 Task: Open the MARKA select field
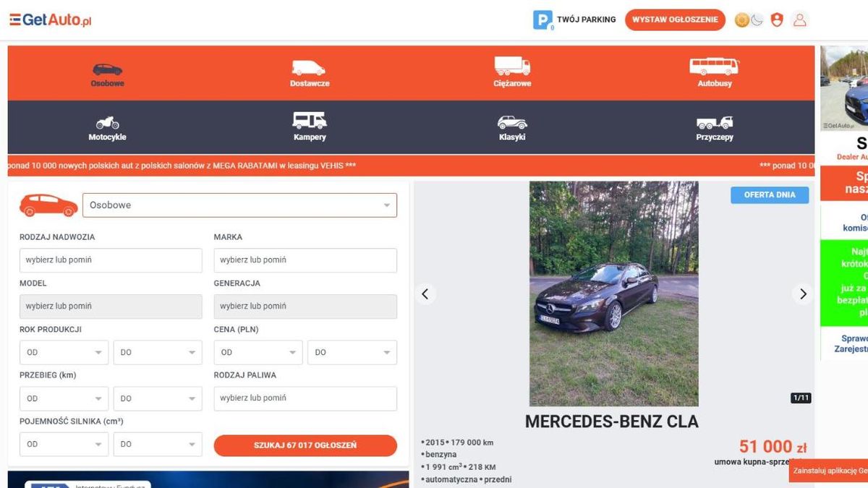coord(305,260)
